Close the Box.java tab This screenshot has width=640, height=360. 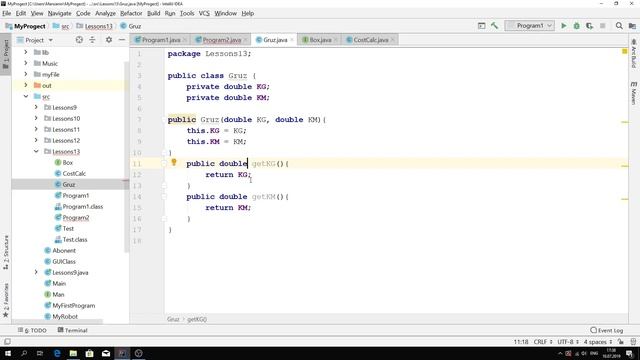click(x=336, y=40)
